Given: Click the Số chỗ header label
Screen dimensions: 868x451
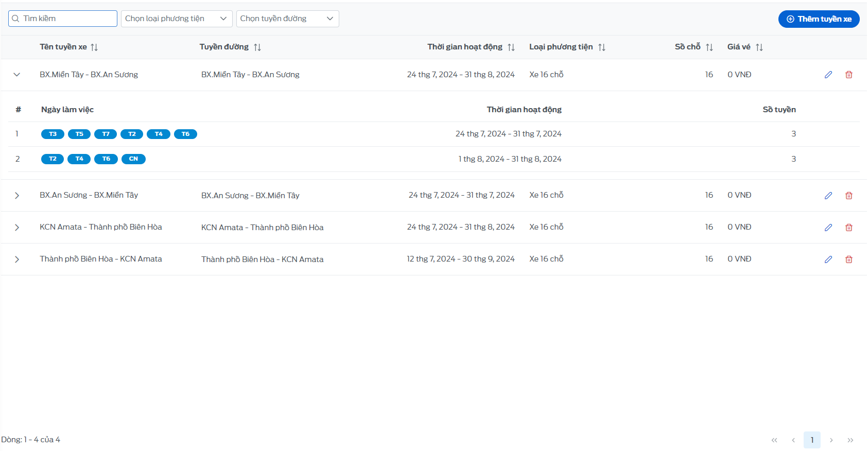Looking at the screenshot, I should (x=688, y=47).
